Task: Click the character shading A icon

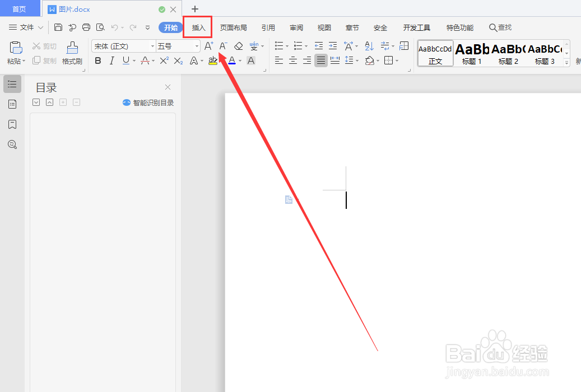Action: point(251,60)
